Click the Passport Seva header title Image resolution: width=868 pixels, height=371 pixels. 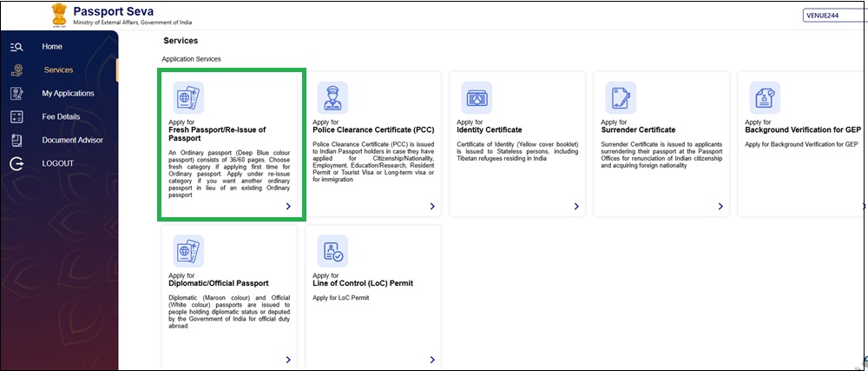[114, 11]
